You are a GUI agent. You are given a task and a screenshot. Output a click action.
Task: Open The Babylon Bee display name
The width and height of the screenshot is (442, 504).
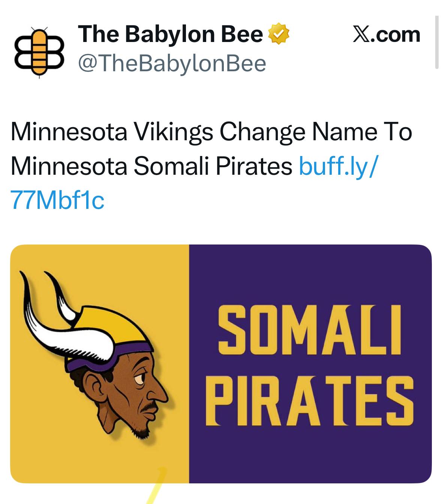(x=171, y=34)
